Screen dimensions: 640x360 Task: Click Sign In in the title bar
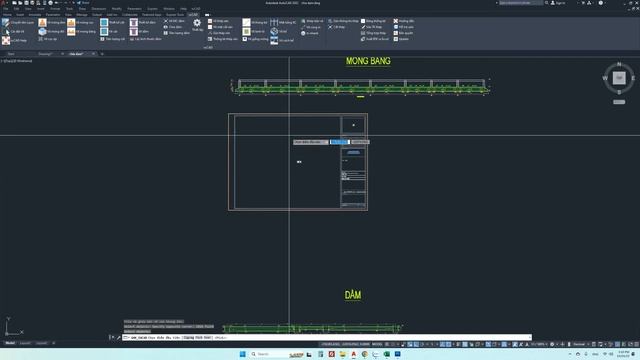click(558, 3)
